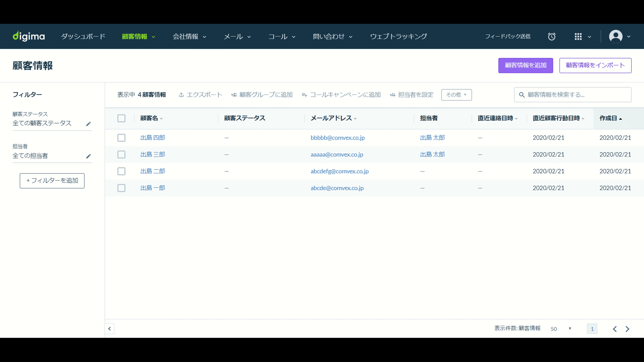Check the box for 出島 四郎
The width and height of the screenshot is (644, 362).
[121, 138]
